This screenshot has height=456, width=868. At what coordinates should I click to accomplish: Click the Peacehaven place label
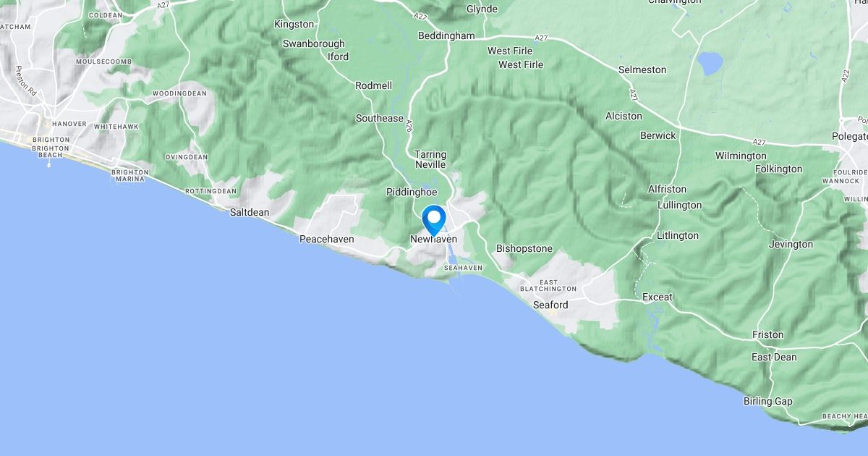pos(326,238)
